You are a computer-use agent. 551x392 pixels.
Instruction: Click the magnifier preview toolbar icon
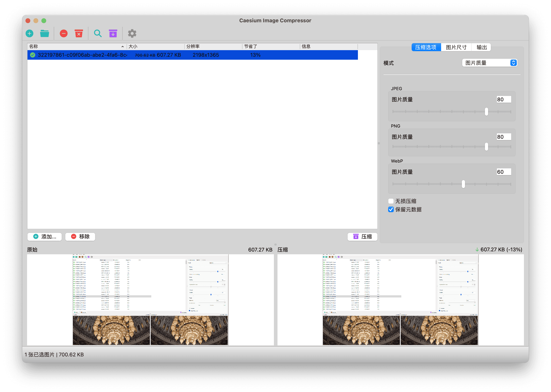pyautogui.click(x=98, y=33)
